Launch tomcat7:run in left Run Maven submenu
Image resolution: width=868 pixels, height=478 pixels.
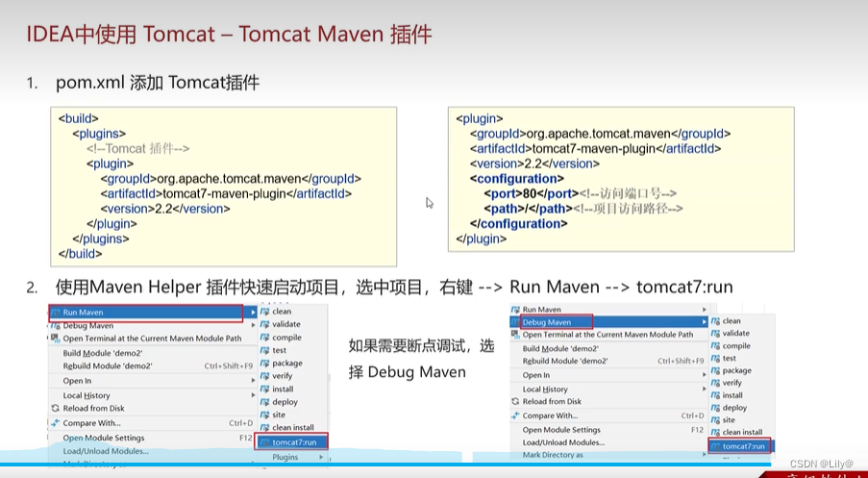[292, 442]
